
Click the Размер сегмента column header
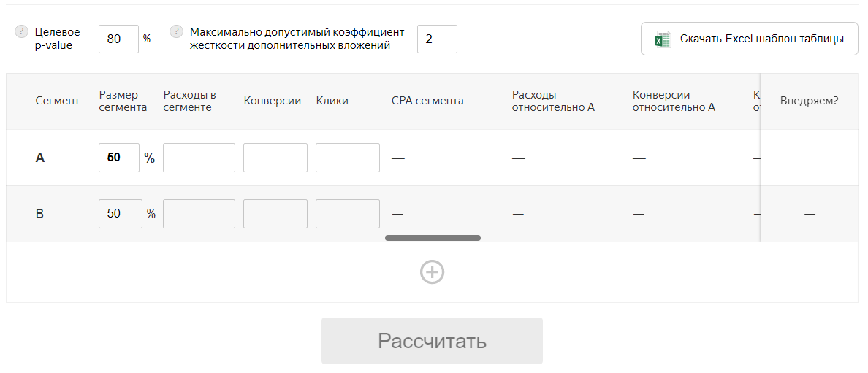pyautogui.click(x=123, y=101)
